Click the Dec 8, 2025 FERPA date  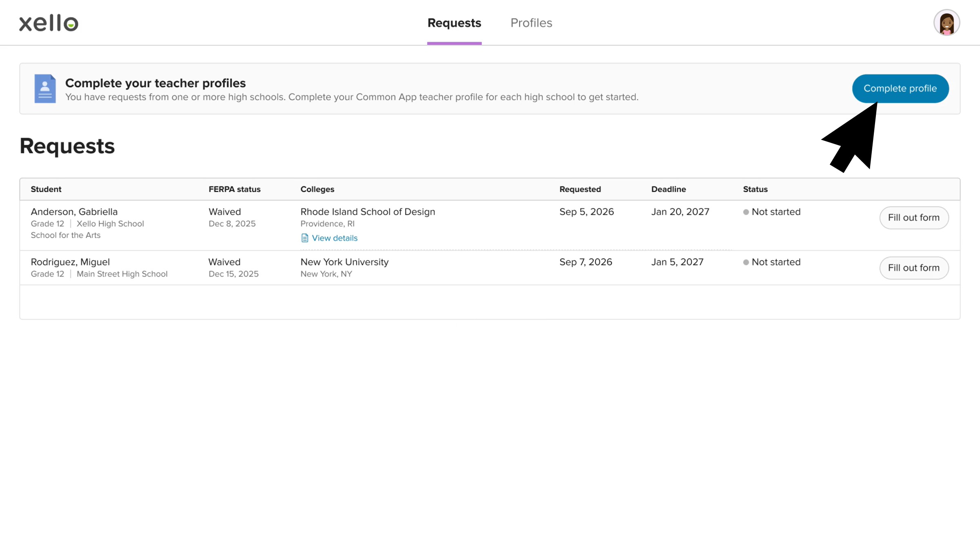point(232,224)
